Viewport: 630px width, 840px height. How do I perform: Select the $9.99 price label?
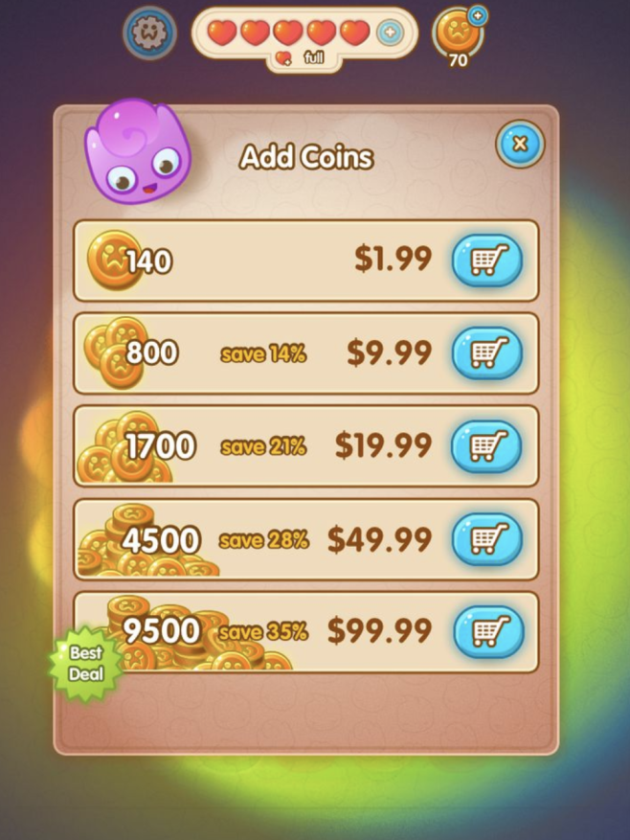point(390,352)
